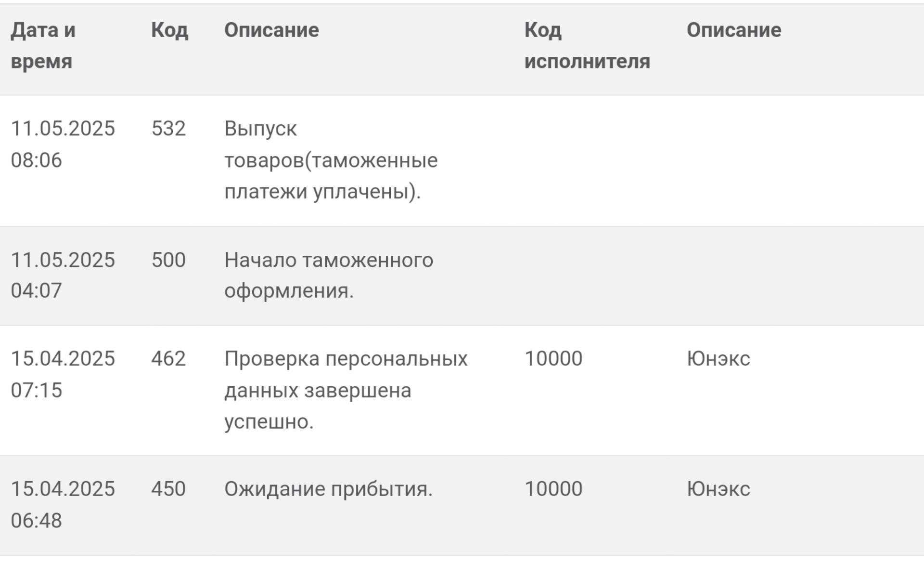The height and width of the screenshot is (578, 924).
Task: Click "Юнэкс" in the code 462 row
Action: 718,359
